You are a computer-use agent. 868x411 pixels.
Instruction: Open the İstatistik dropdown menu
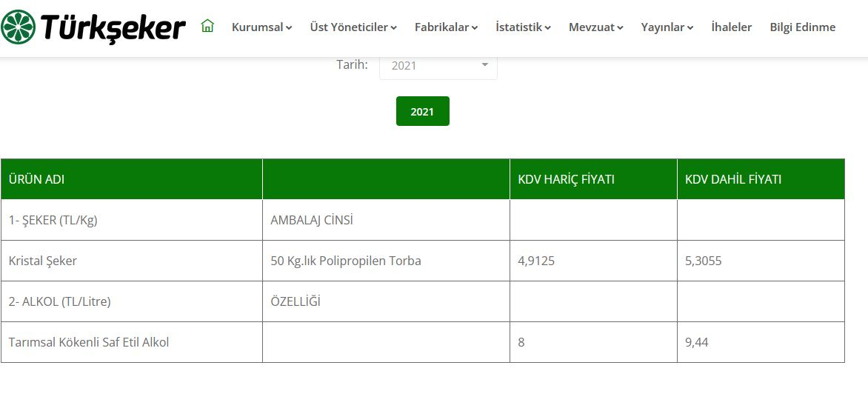point(523,27)
